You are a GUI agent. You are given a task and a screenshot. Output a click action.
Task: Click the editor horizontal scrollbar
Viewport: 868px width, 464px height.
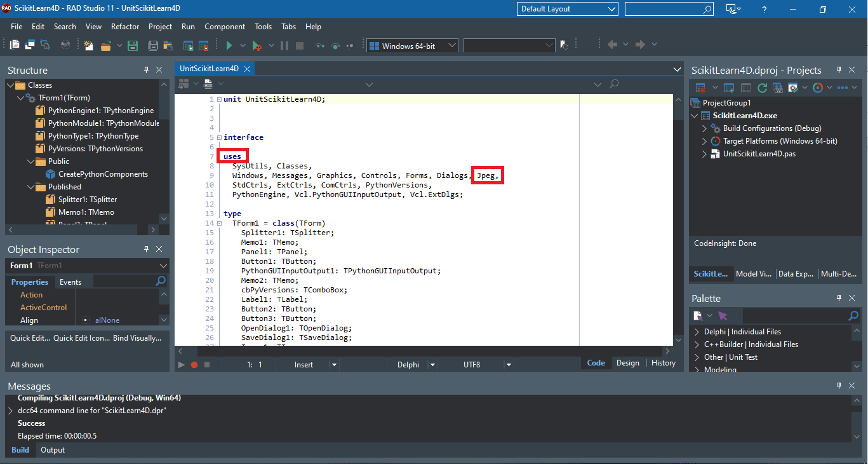coord(424,351)
